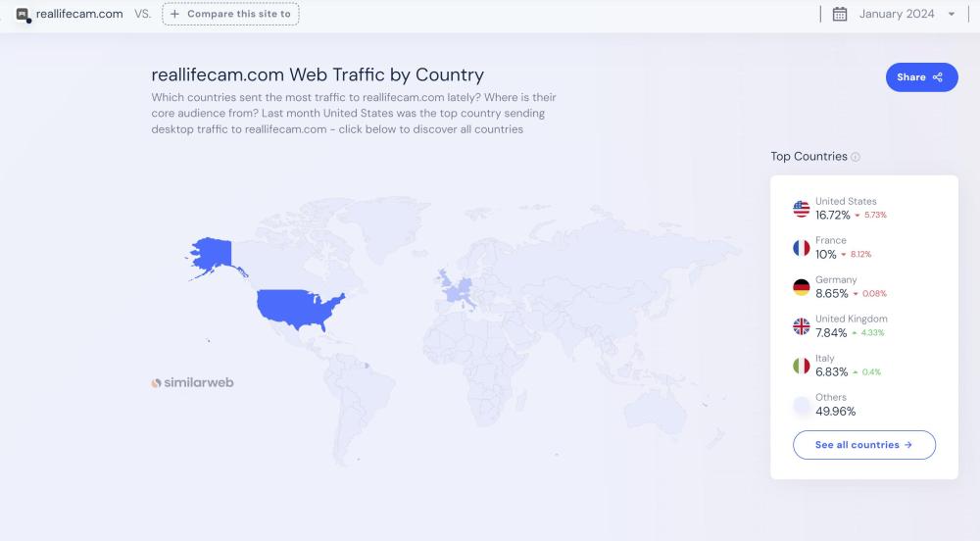This screenshot has height=541, width=980.
Task: Click the similarweb logo watermark
Action: 192,383
